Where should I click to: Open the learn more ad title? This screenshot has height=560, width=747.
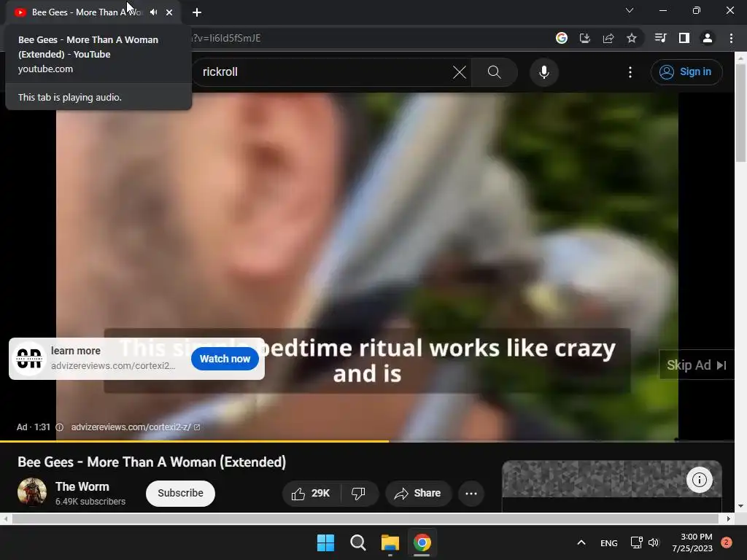(x=76, y=351)
